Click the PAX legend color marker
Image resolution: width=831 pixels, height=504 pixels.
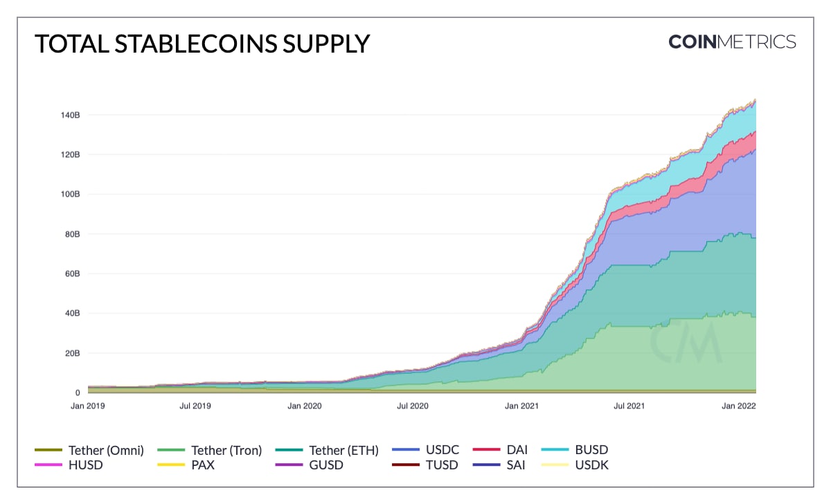tap(172, 465)
